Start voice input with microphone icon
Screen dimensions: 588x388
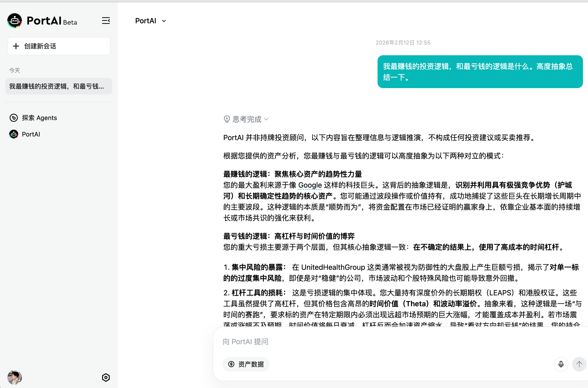click(561, 364)
